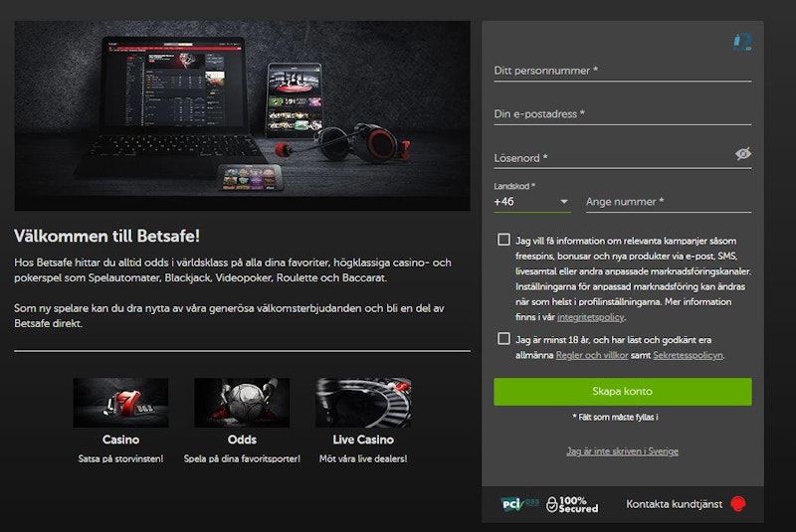Click Jag är inte skriven i Sverige

(623, 450)
